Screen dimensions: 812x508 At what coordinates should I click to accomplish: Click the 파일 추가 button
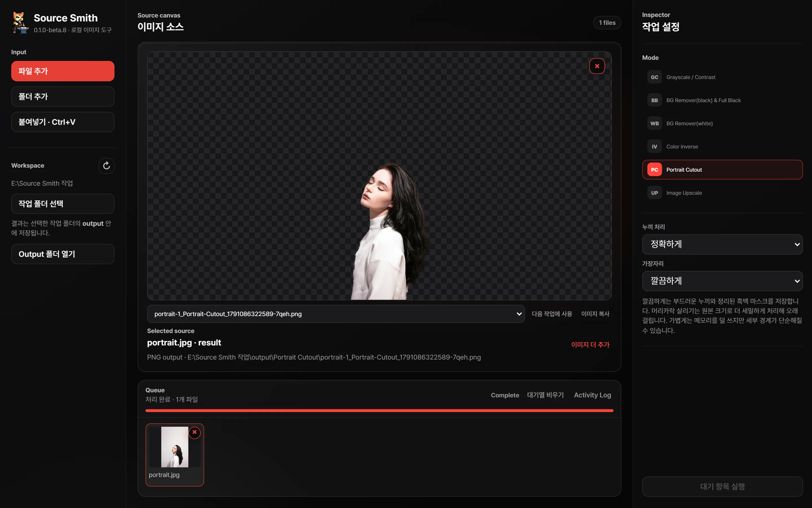coord(63,71)
